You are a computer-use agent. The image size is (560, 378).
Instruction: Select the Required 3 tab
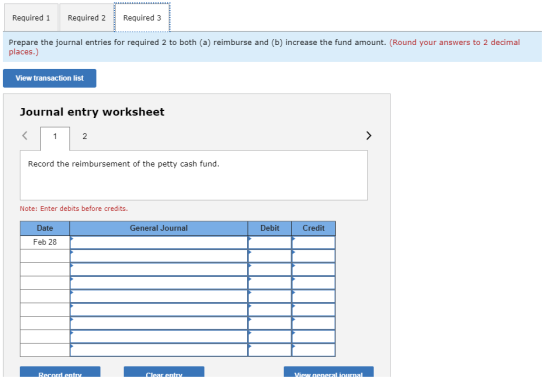tap(142, 18)
